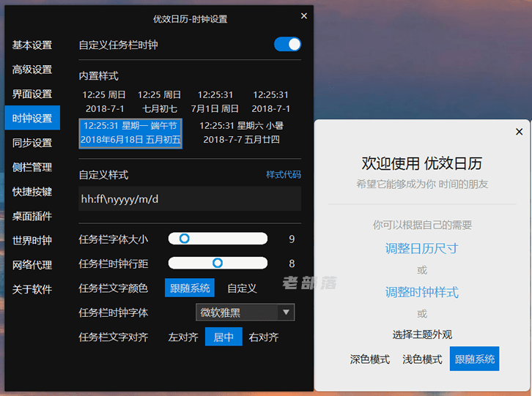Choose built-in style 12:25 周日 七月初七

(160, 102)
